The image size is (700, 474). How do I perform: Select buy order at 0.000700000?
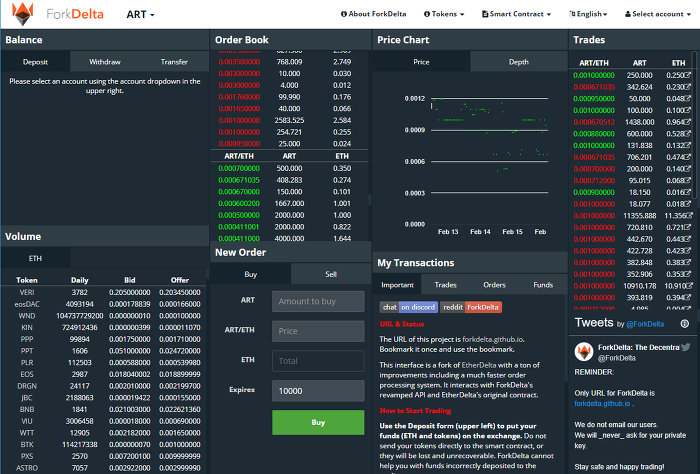point(289,168)
